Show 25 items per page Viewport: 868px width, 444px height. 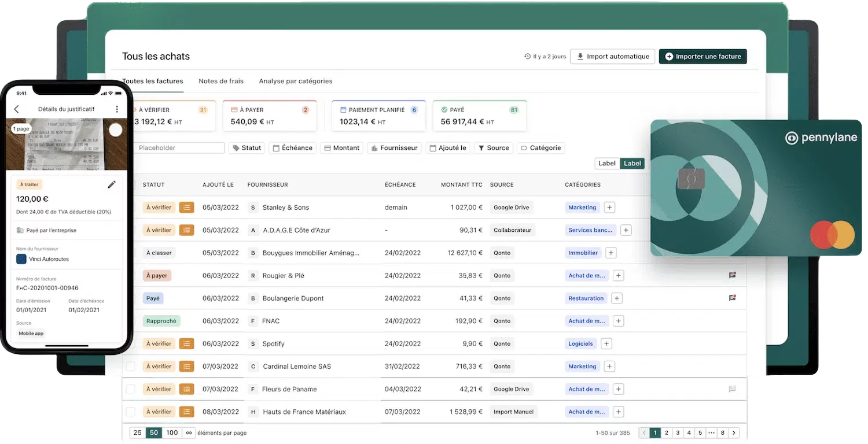coord(137,432)
